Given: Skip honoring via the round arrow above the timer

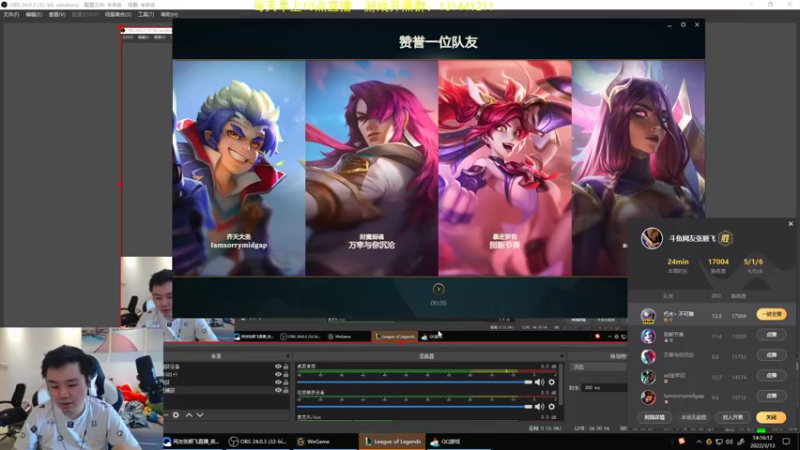Looking at the screenshot, I should point(438,289).
